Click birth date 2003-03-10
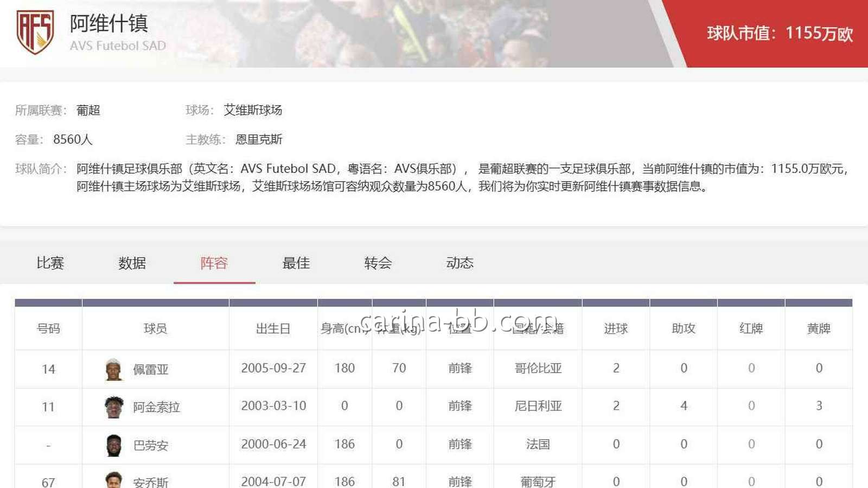This screenshot has height=488, width=868. tap(273, 406)
